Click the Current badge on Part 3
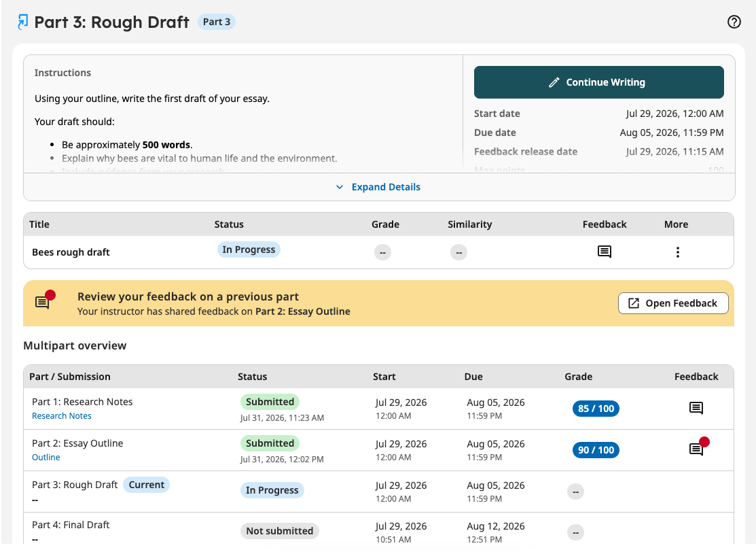This screenshot has width=756, height=550. tap(147, 485)
